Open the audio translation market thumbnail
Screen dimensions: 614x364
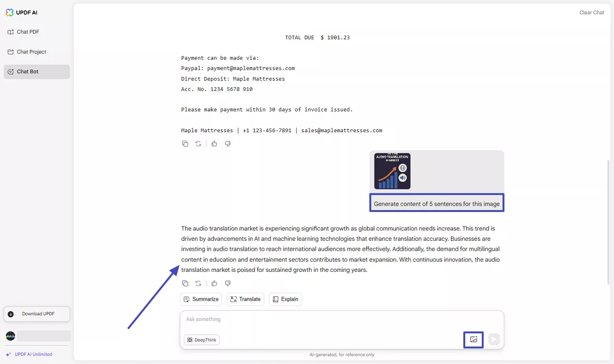coord(392,171)
